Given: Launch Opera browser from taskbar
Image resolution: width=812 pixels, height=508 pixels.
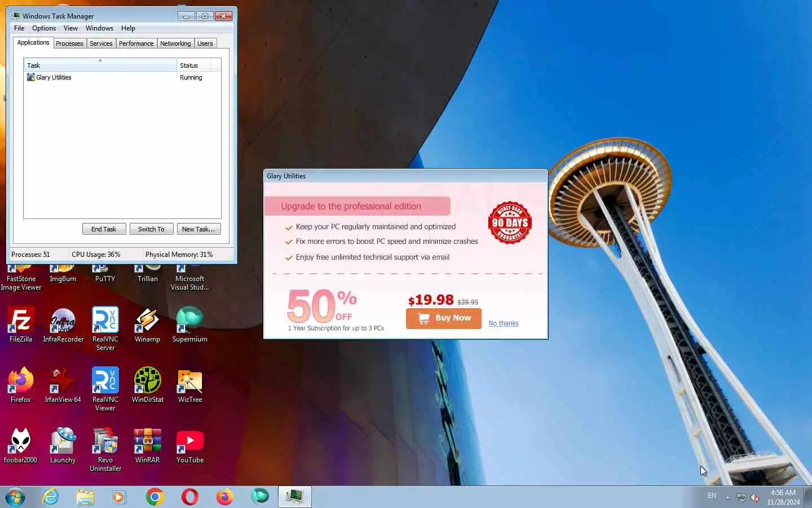Looking at the screenshot, I should [190, 497].
